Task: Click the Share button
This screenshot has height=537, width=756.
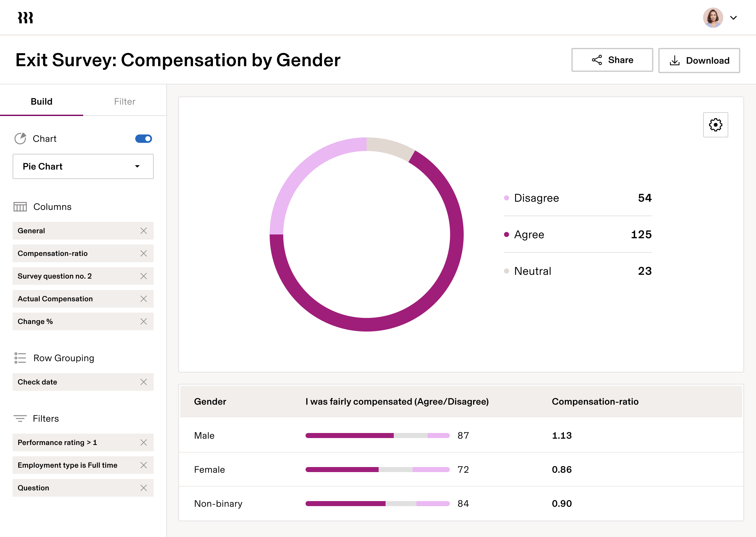Action: point(612,60)
